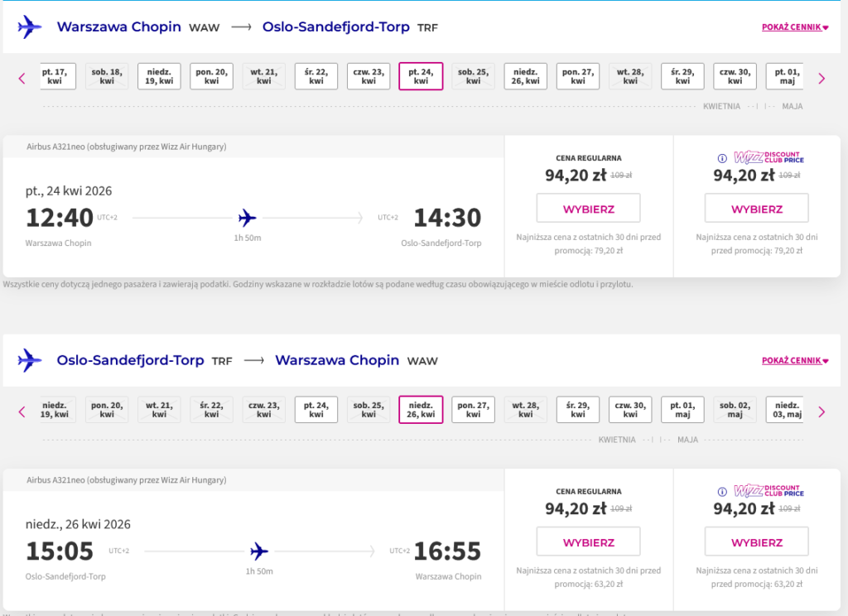The height and width of the screenshot is (616, 848).
Task: Select outbound date czw. 23, kwi
Action: tap(369, 76)
